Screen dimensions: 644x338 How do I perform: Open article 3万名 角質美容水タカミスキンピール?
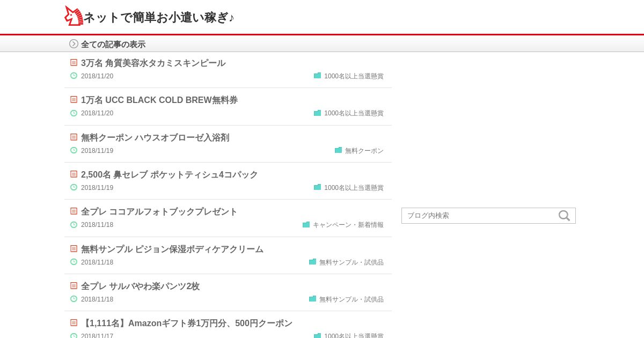click(153, 63)
